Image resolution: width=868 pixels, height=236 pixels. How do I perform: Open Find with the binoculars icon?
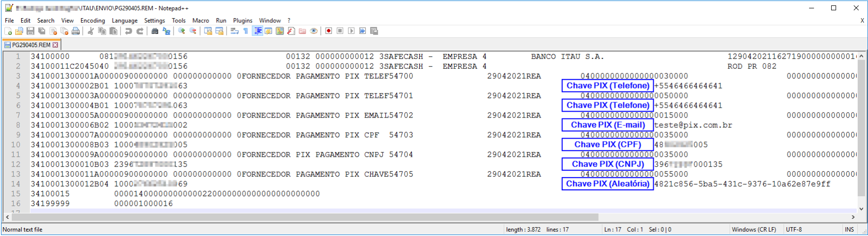[155, 31]
